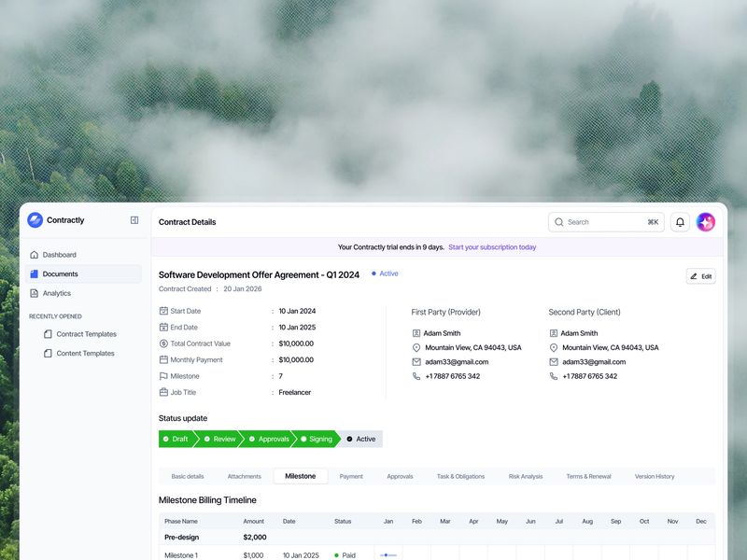Viewport: 747px width, 560px height.
Task: Switch to the Attachments tab
Action: coord(244,476)
